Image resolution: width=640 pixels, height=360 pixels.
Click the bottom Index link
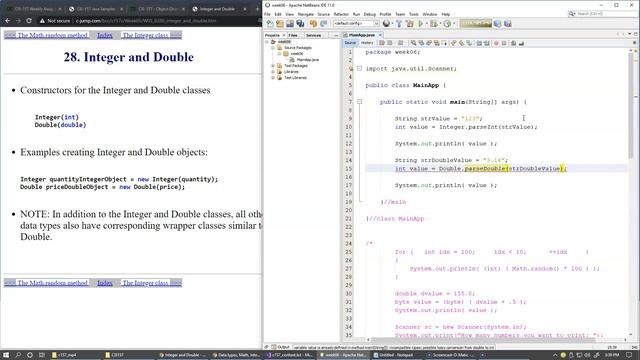point(105,283)
